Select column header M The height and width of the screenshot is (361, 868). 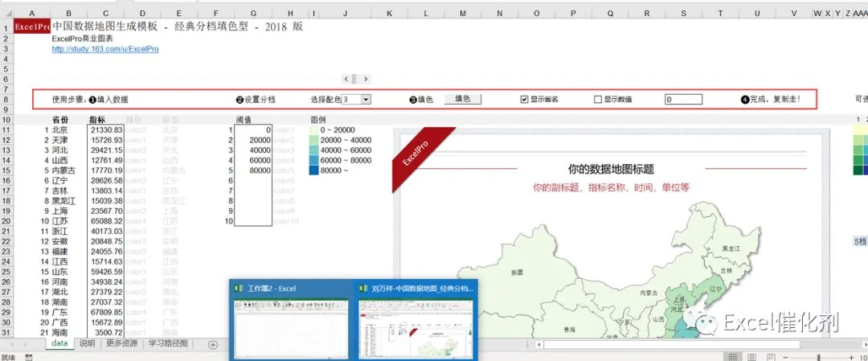click(463, 13)
